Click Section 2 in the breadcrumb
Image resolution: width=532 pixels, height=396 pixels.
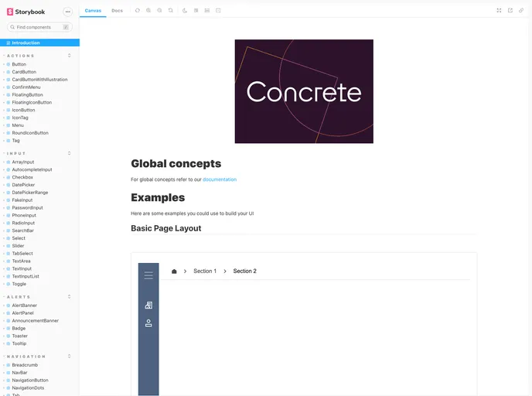click(x=244, y=271)
